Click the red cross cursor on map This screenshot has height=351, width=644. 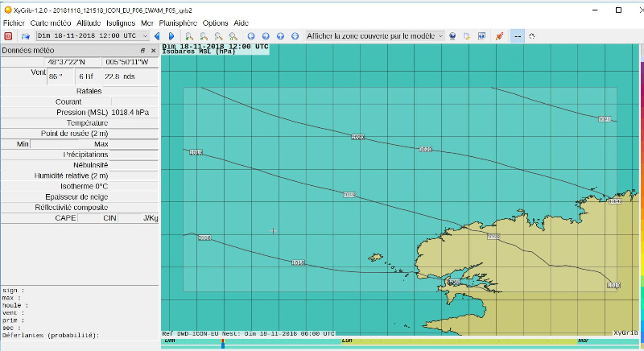(273, 231)
